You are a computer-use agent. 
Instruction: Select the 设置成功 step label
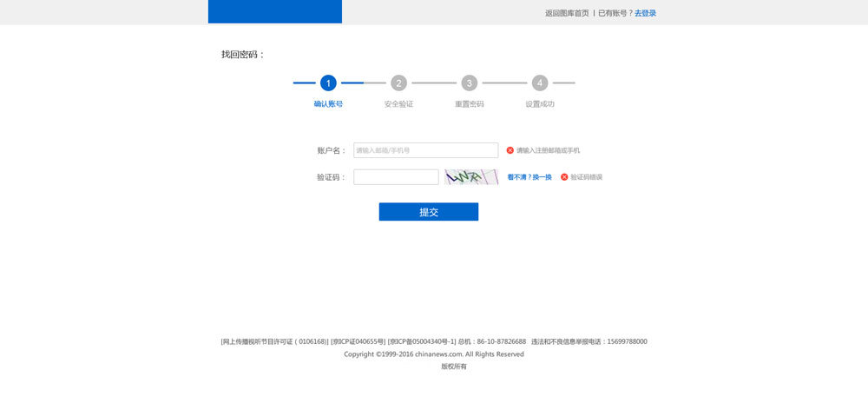(x=540, y=104)
